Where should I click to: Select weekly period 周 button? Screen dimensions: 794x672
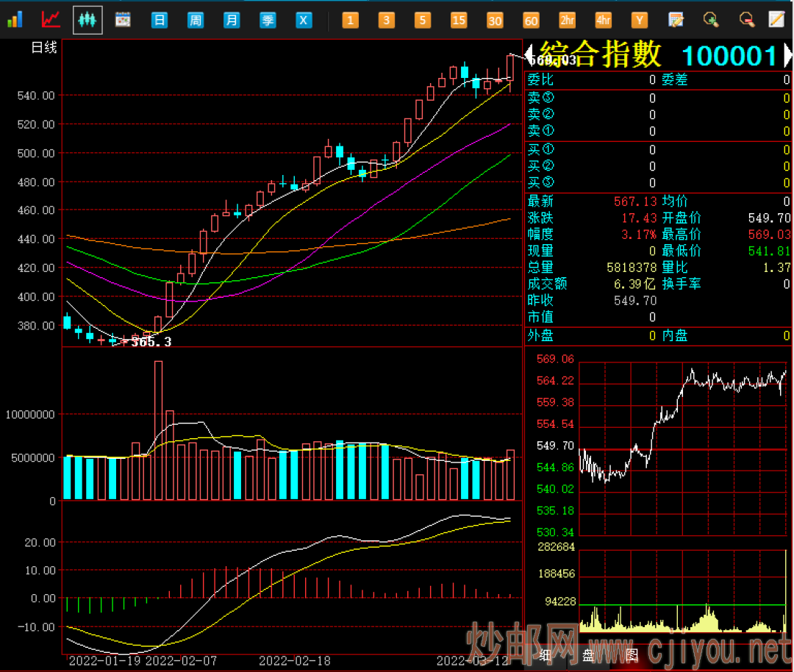[x=196, y=20]
